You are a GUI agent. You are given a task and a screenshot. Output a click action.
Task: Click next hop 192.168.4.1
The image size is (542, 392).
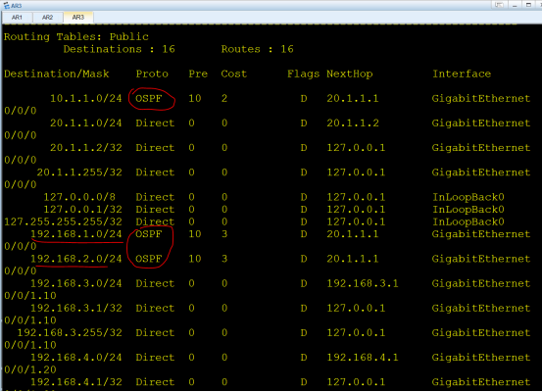point(363,358)
